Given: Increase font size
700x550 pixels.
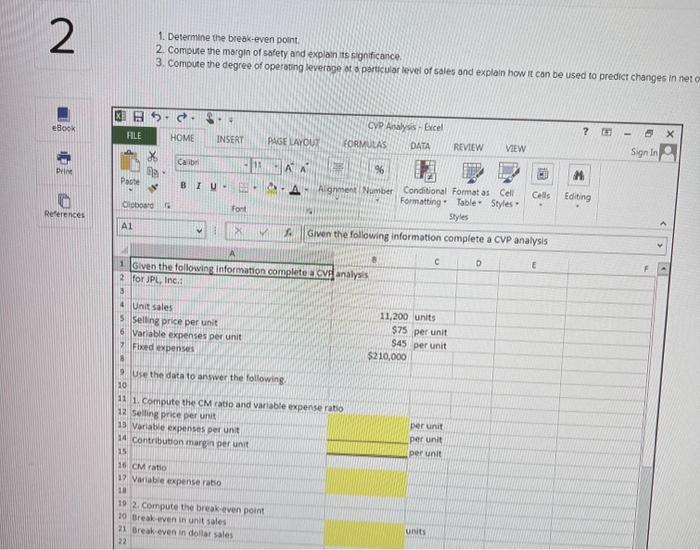Looking at the screenshot, I should click(x=288, y=168).
